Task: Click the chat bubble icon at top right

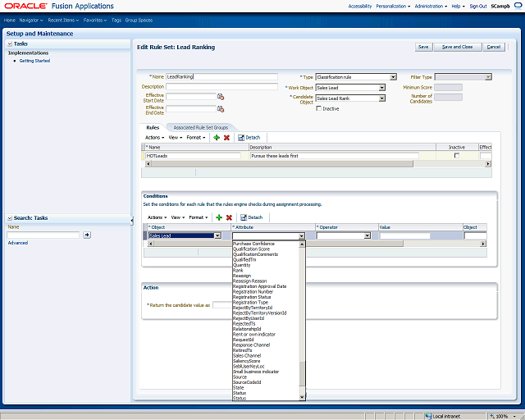Action: pyautogui.click(x=518, y=6)
